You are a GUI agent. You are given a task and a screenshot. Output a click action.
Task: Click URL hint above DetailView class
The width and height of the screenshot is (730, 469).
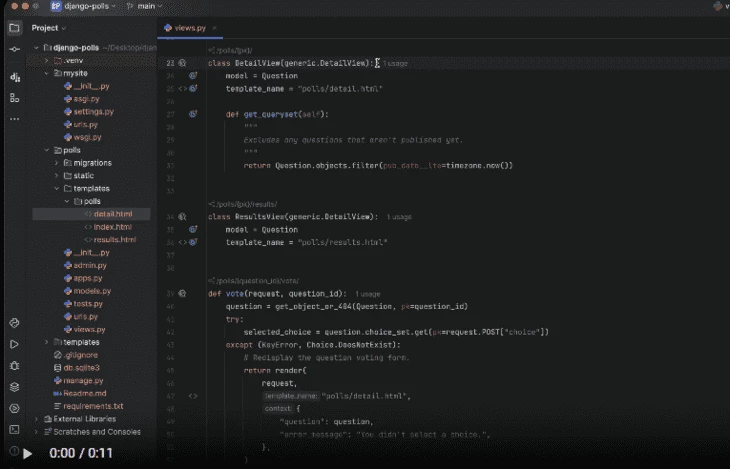[230, 50]
